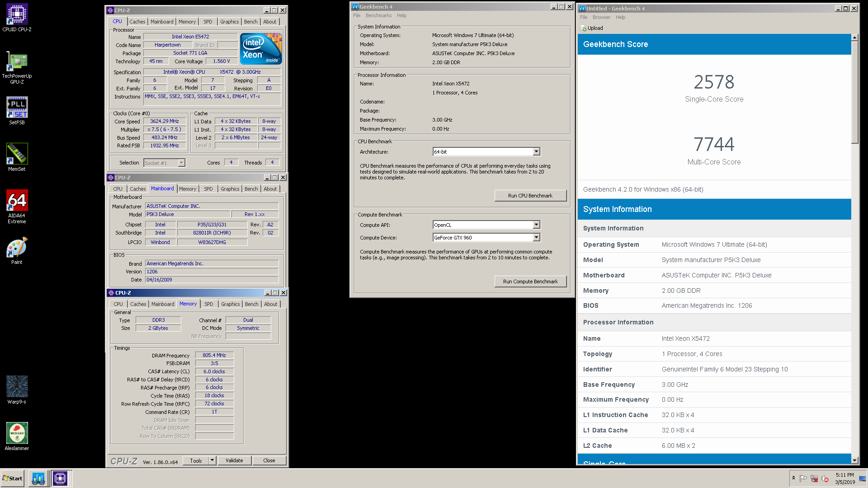This screenshot has width=868, height=488.
Task: Click CAS# Latency value 6.0 clocks
Action: 214,371
